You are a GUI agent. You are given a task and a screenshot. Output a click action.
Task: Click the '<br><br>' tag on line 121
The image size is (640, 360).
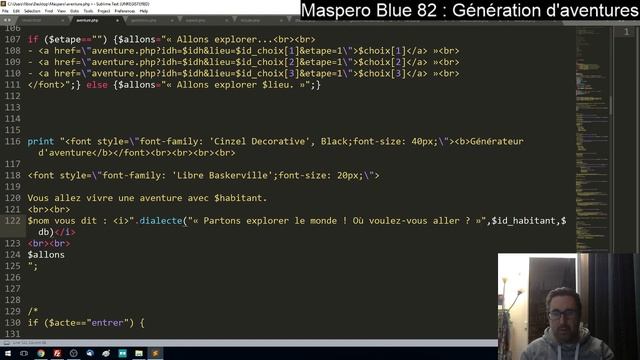[x=49, y=209]
